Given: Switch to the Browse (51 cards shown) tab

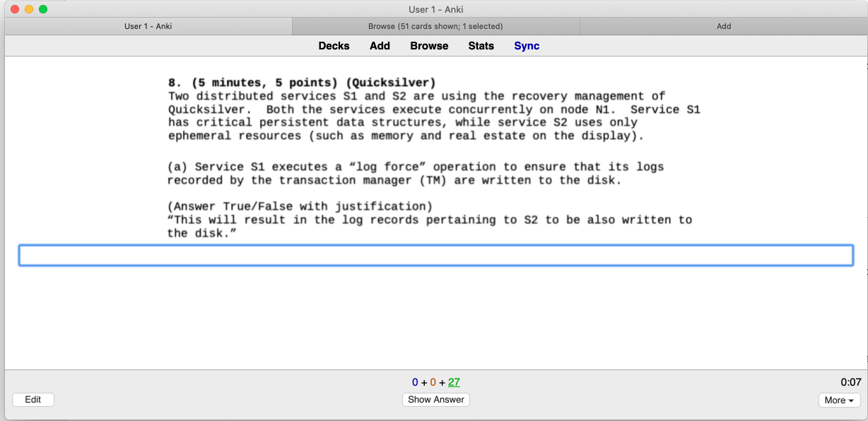Looking at the screenshot, I should tap(435, 26).
